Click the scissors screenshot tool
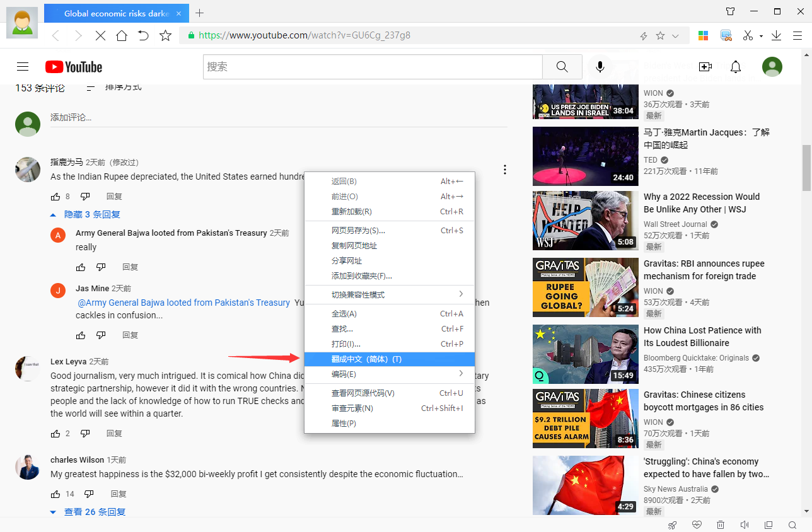 pos(748,36)
